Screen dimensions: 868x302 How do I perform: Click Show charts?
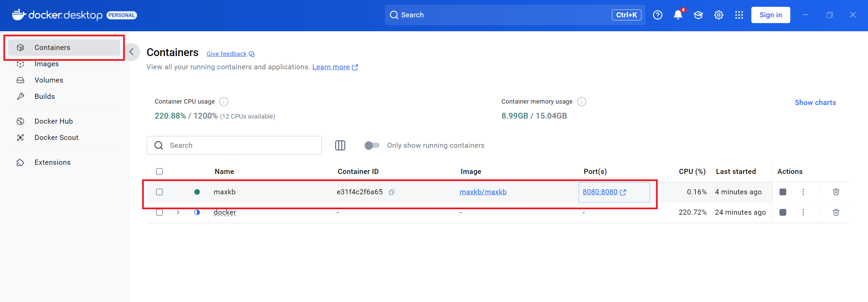tap(815, 103)
